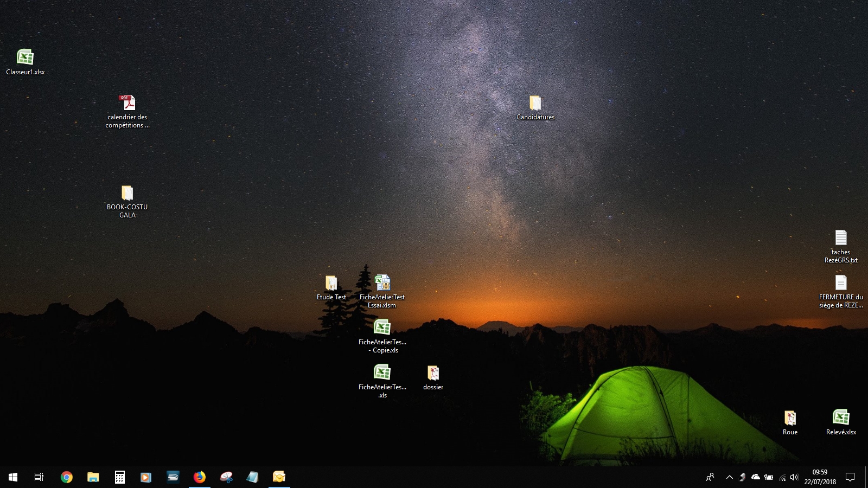This screenshot has height=488, width=868.
Task: Open the Notepad-style app in the taskbar
Action: [x=252, y=477]
